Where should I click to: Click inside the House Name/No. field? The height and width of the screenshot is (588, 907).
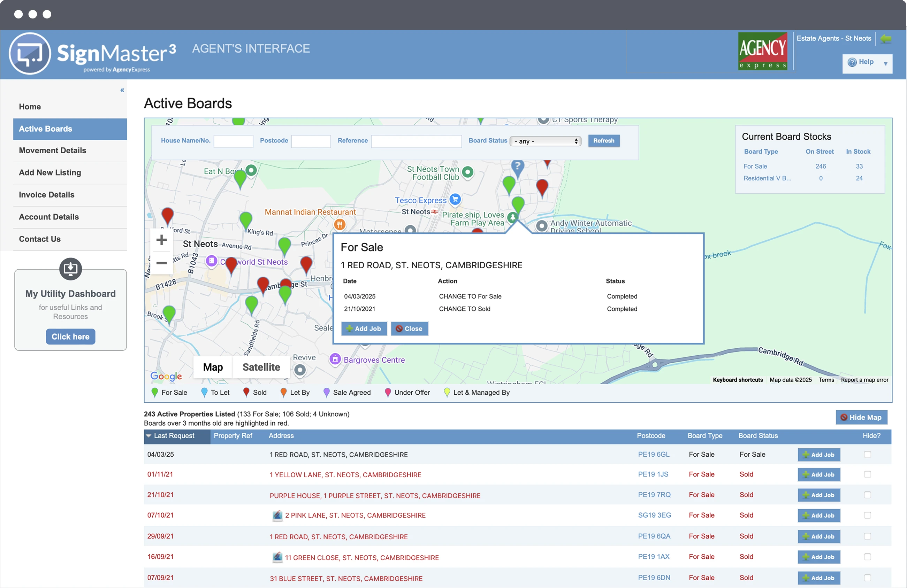pyautogui.click(x=234, y=141)
